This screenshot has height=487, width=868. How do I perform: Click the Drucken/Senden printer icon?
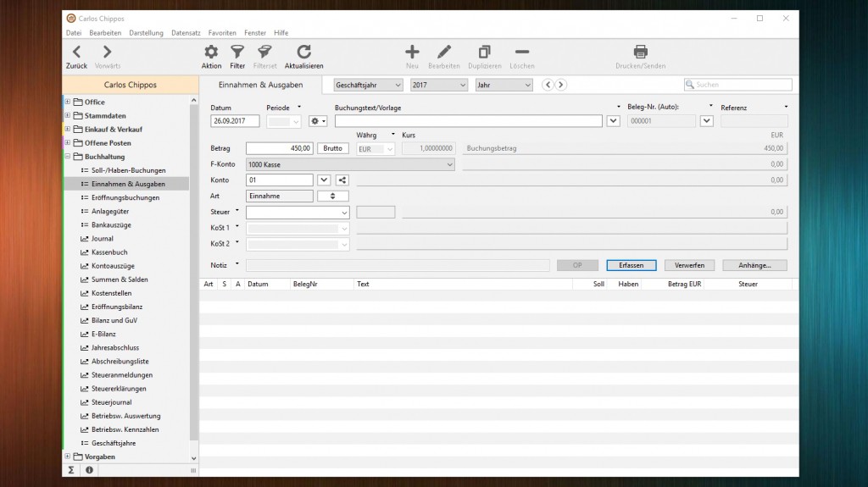click(640, 53)
